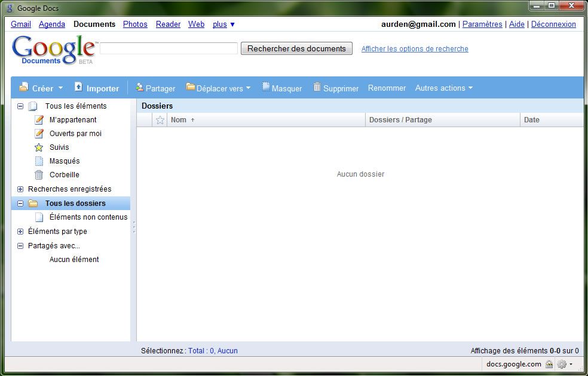The width and height of the screenshot is (588, 376).
Task: Collapse the Tous les dossiers tree
Action: [20, 204]
